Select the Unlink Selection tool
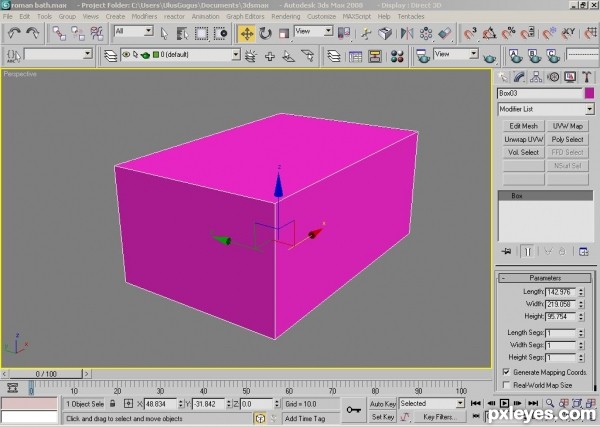Viewport: 600px width, 427px height. [78, 33]
